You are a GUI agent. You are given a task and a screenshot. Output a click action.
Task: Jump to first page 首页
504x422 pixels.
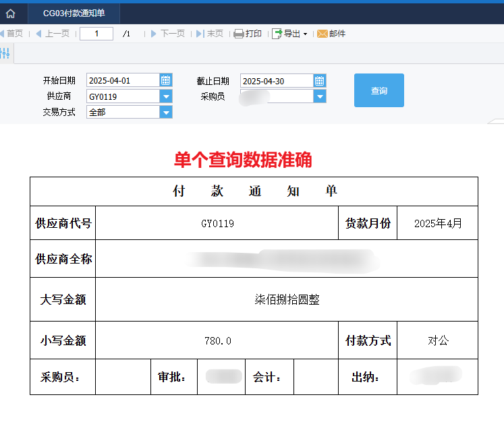pyautogui.click(x=11, y=34)
